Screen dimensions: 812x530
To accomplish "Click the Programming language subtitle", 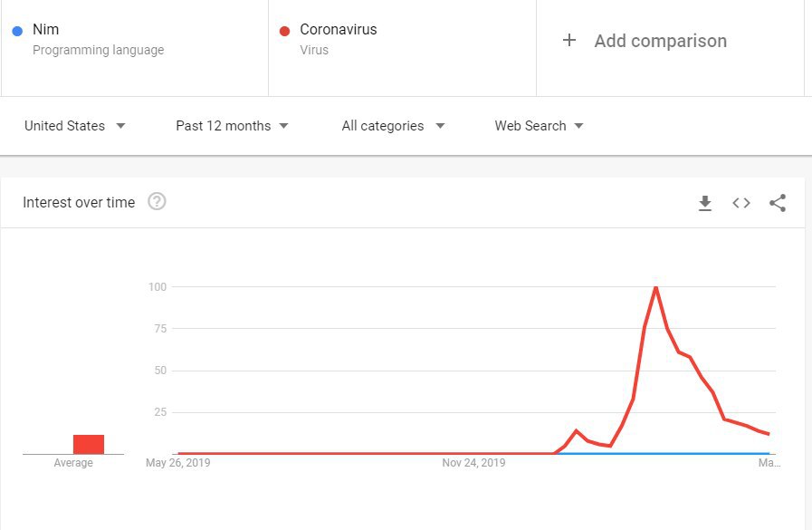I will pyautogui.click(x=99, y=50).
